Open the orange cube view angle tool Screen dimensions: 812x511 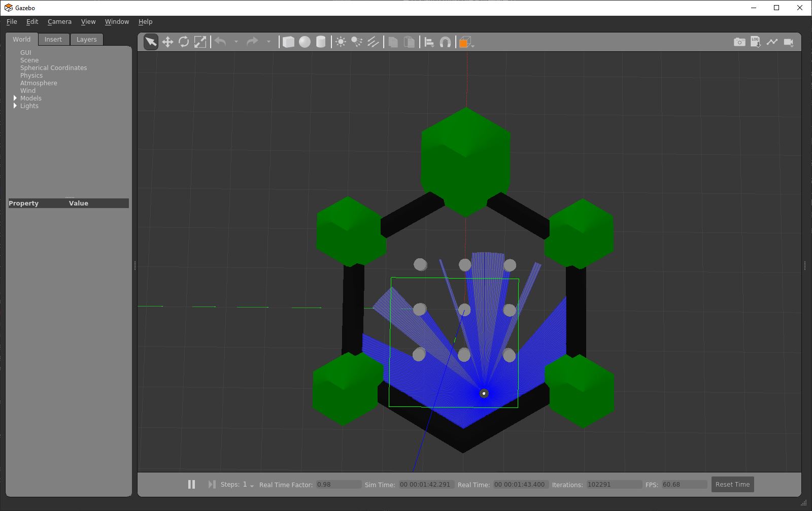465,42
